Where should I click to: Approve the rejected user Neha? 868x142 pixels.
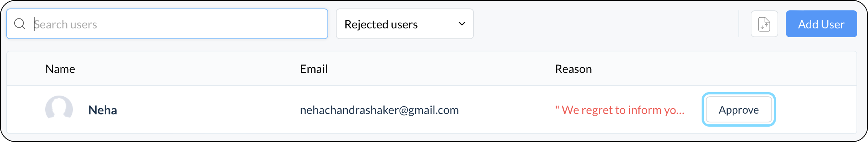coord(739,110)
